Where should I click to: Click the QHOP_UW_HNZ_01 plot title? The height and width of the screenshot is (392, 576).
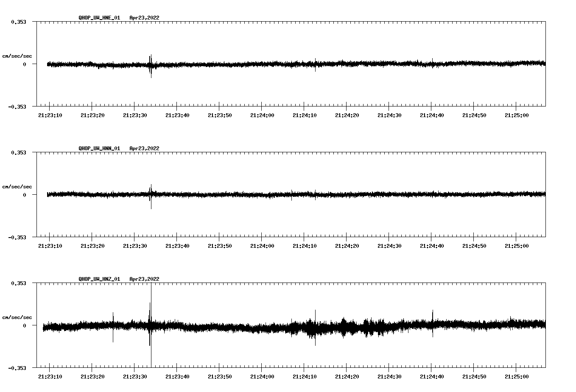[99, 279]
